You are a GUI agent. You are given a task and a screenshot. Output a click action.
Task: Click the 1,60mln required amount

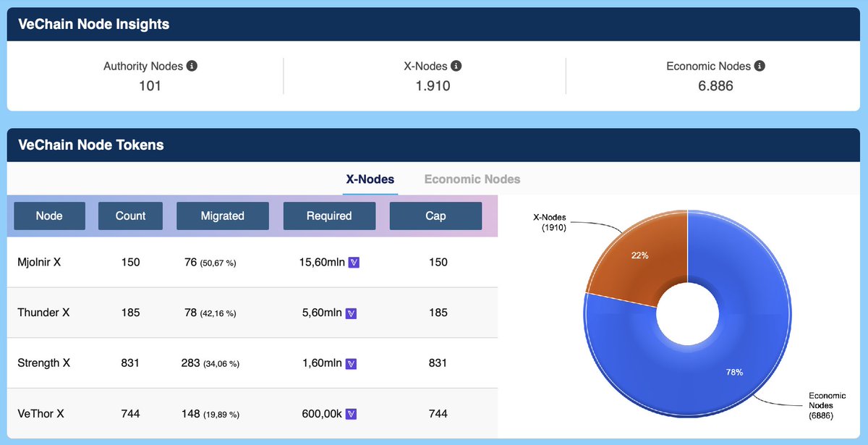pos(320,363)
